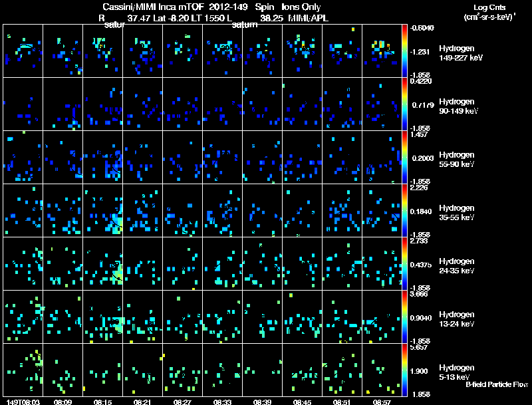This screenshot has height=405, width=532.
Task: Click the color bar beside Hydrogen 35-55 keV
Action: (404, 210)
